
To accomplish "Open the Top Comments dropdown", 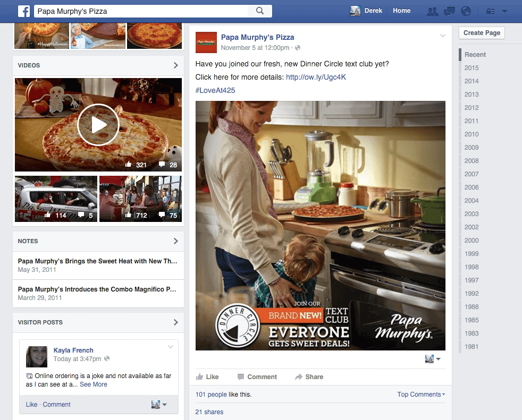I will (421, 395).
